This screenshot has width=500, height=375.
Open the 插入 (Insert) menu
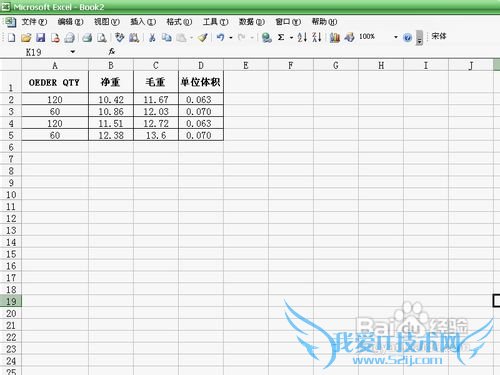(143, 22)
